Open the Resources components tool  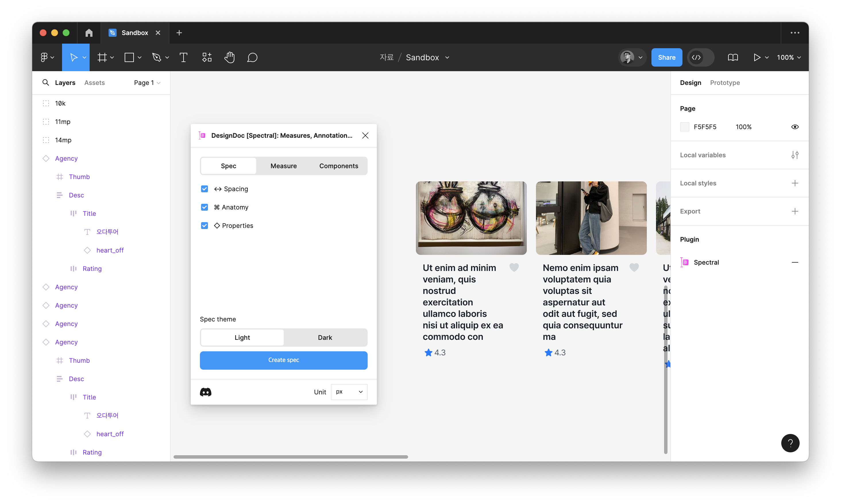coord(207,57)
